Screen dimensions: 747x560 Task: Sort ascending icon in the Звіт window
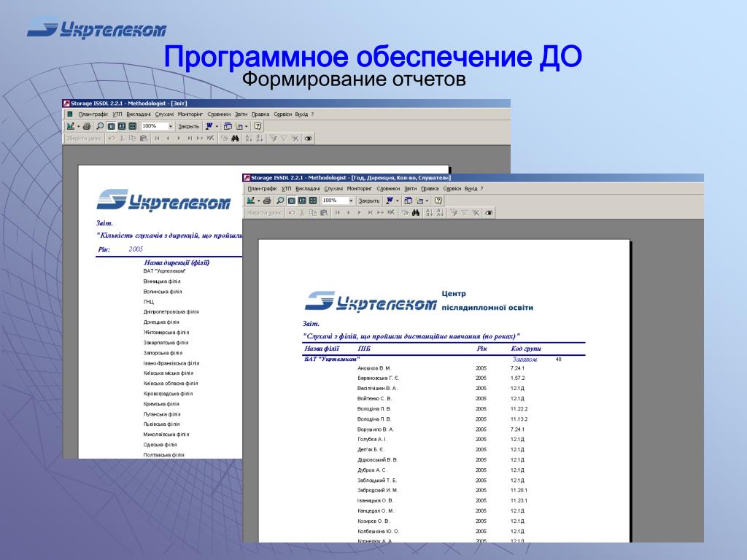[x=248, y=139]
